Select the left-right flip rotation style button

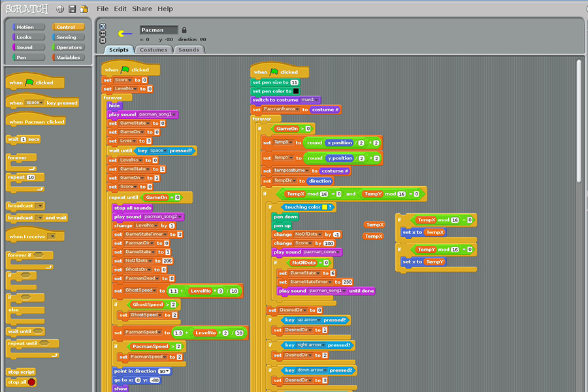[x=103, y=33]
